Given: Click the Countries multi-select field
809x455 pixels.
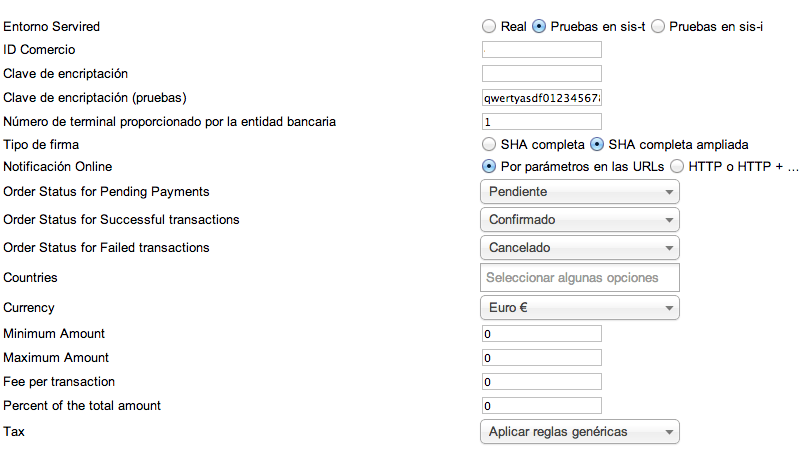Looking at the screenshot, I should [x=580, y=278].
